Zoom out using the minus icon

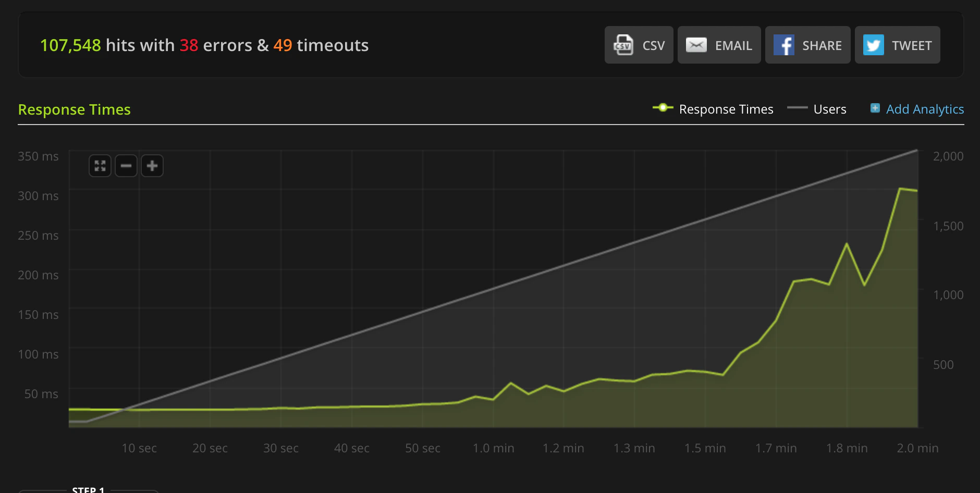coord(126,165)
